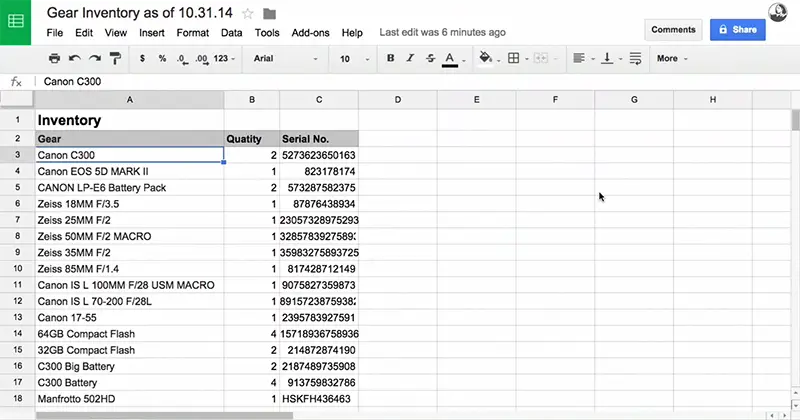Viewport: 800px width, 420px height.
Task: Toggle bold formatting
Action: pyautogui.click(x=390, y=58)
